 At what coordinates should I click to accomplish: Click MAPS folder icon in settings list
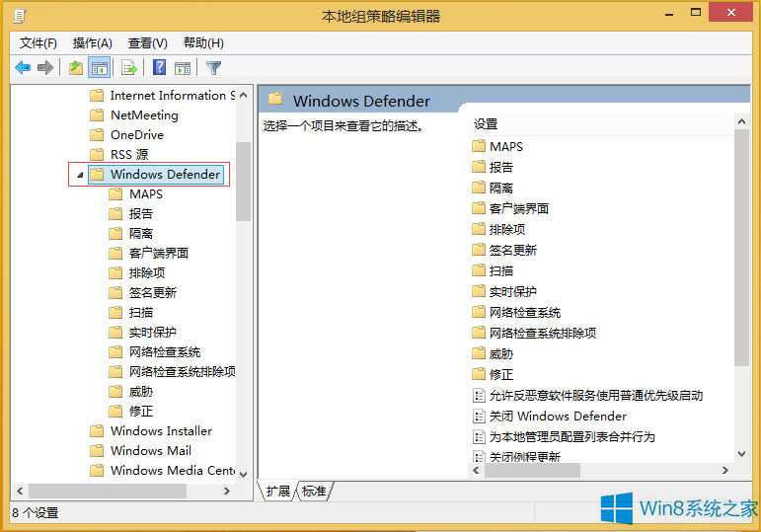(x=479, y=146)
